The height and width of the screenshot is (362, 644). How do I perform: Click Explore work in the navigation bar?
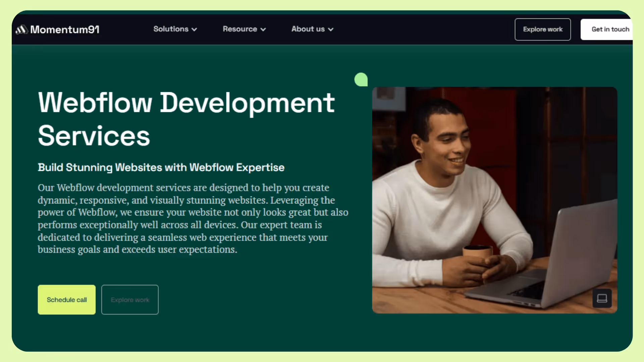pos(542,29)
